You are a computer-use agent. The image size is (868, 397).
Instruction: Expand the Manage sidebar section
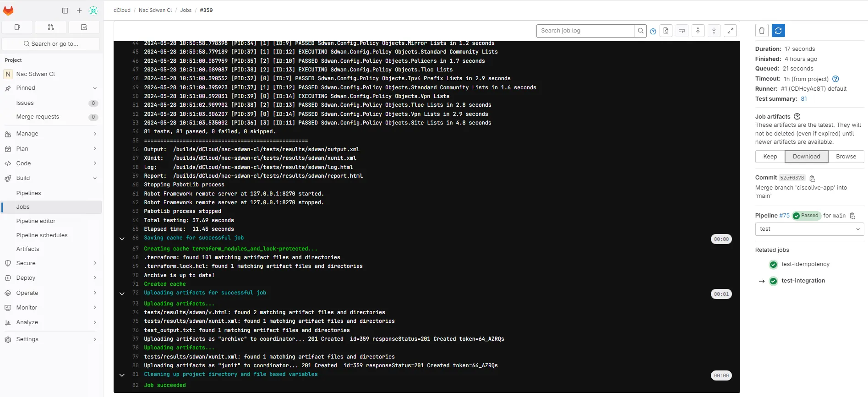(x=51, y=134)
